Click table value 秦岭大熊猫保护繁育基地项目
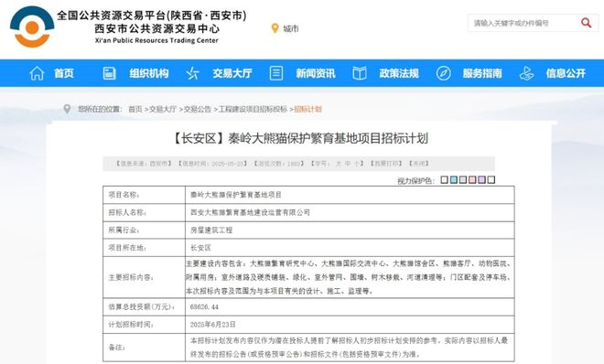 tap(236, 195)
